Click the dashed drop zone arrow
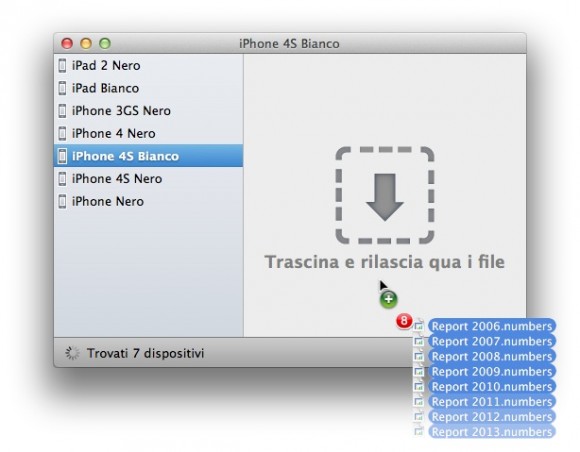Screen dimensions: 580x452 (385, 195)
